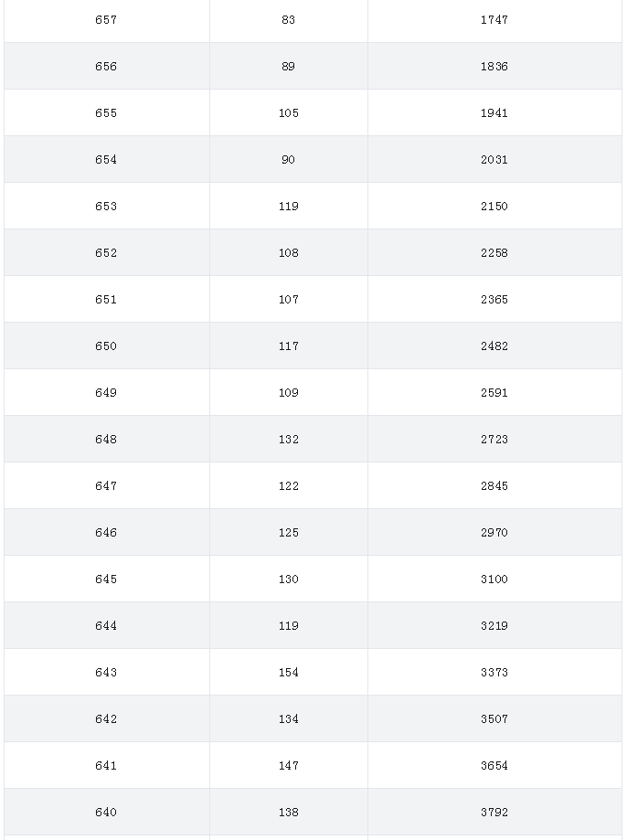Select the score cell 645

106,579
